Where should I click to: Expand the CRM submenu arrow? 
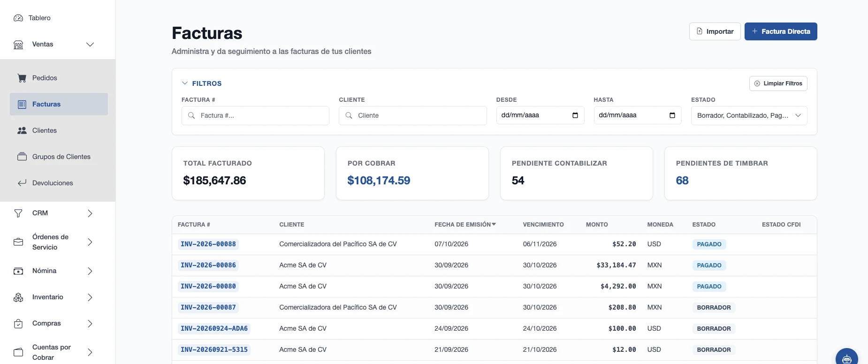[x=90, y=213]
